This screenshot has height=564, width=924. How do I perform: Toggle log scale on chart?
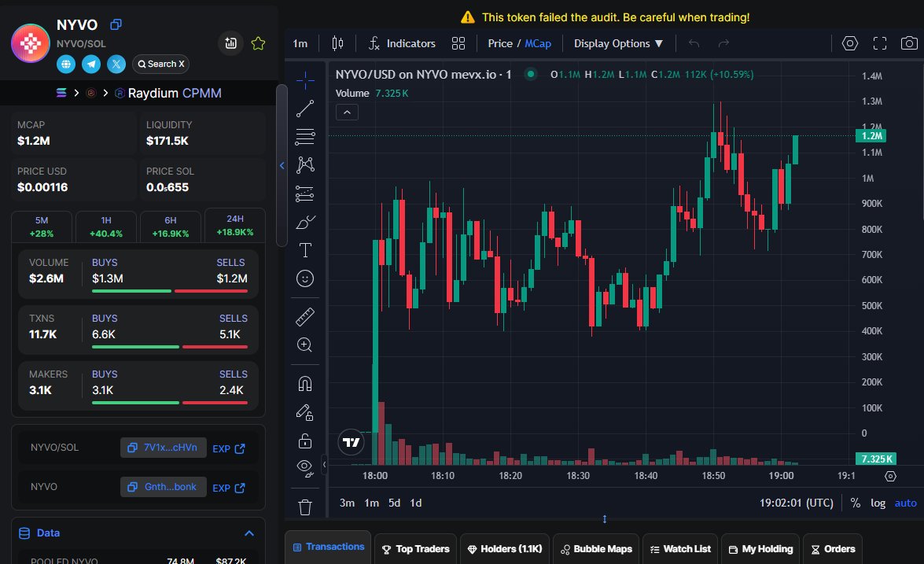tap(878, 503)
